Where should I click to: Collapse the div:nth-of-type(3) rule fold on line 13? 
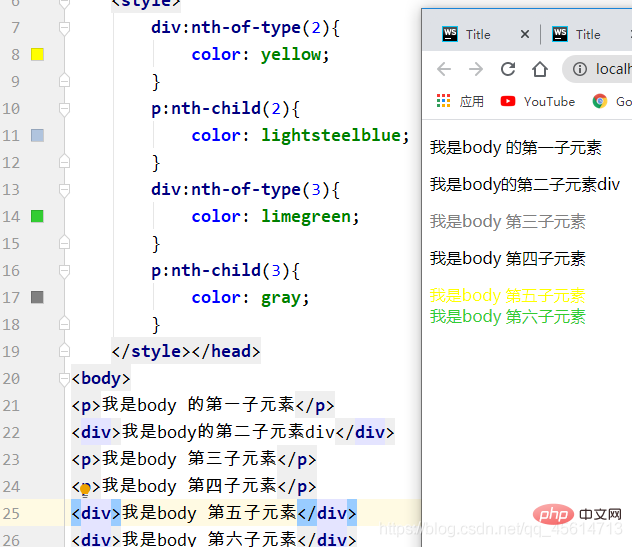click(x=64, y=190)
